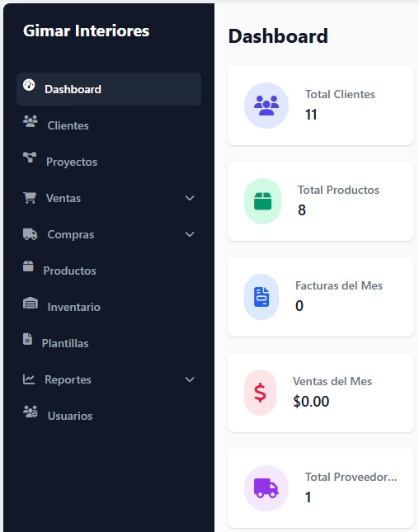Expand the Compras submenu chevron
The width and height of the screenshot is (419, 532).
tap(190, 234)
